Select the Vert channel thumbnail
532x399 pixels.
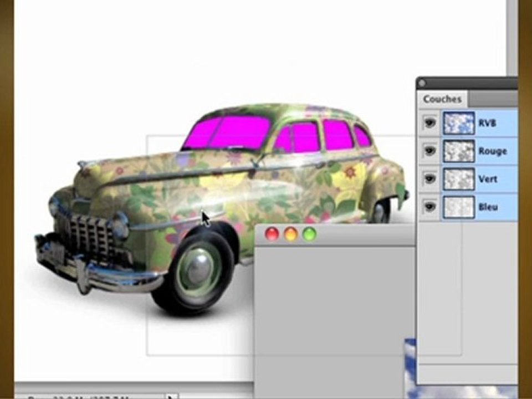coord(459,179)
